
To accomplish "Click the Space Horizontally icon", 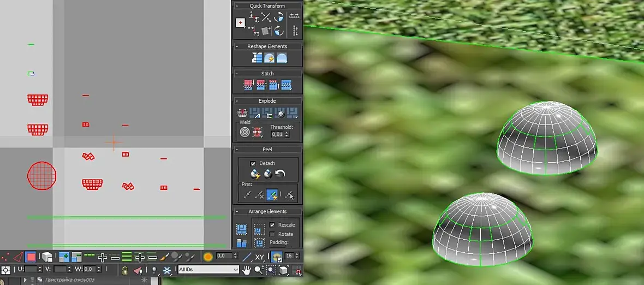I will (294, 16).
